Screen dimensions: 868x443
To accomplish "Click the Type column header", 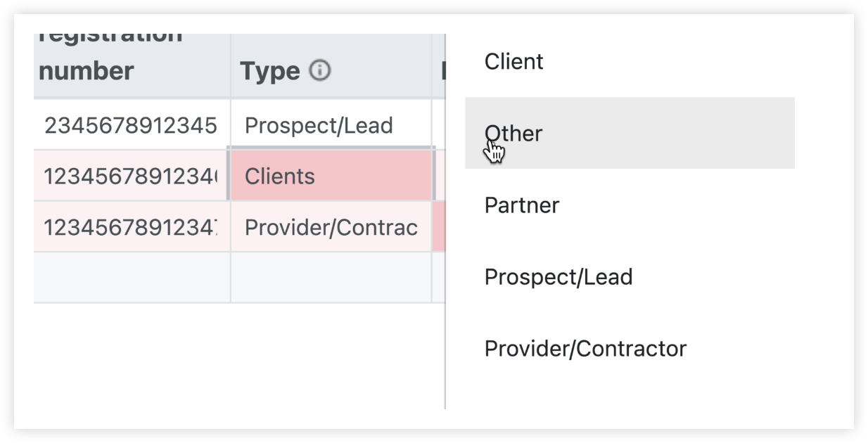I will point(331,65).
